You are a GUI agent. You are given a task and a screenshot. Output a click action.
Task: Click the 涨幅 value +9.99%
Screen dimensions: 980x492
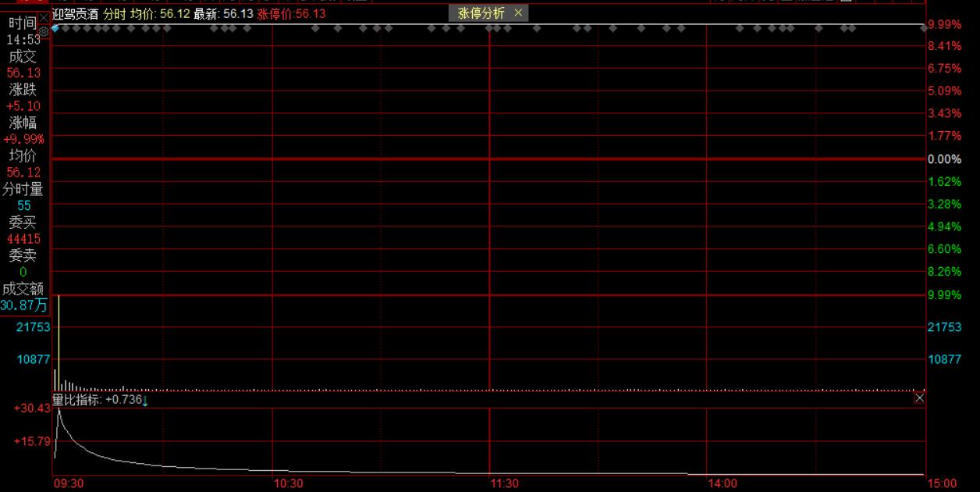pyautogui.click(x=23, y=138)
